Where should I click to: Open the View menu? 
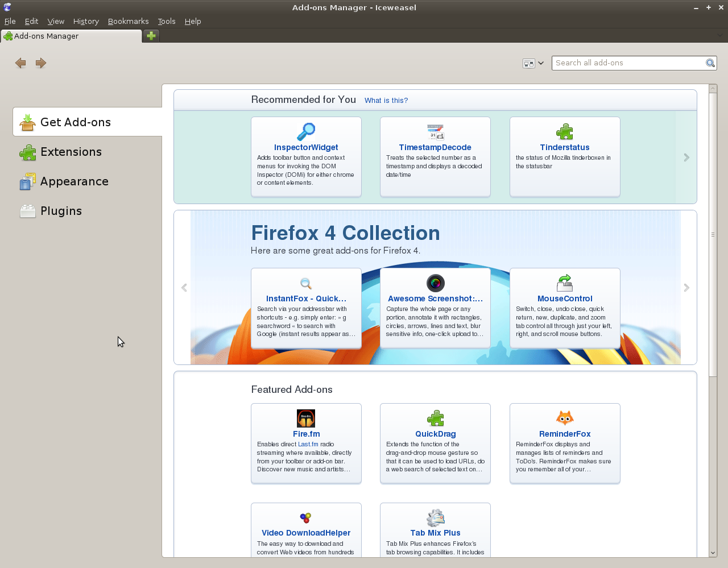(x=56, y=21)
